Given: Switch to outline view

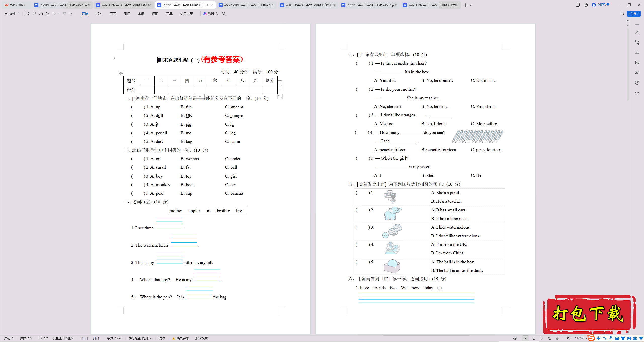Looking at the screenshot, I should coord(534,338).
